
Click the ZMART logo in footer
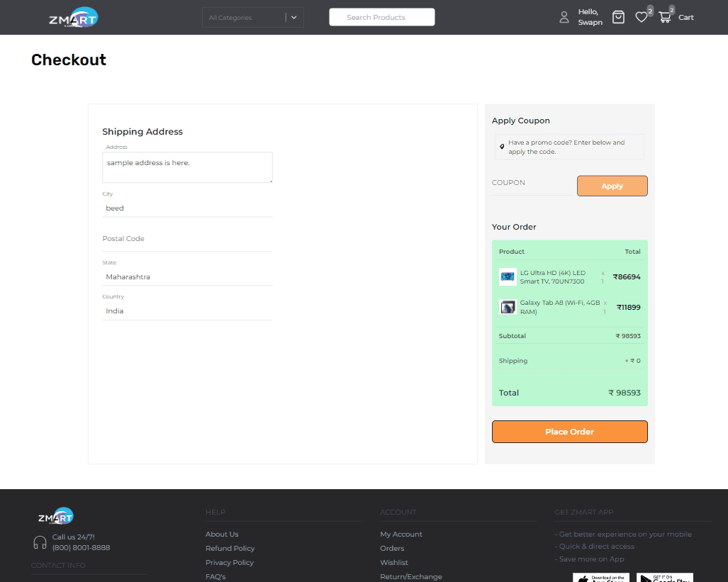(x=56, y=516)
